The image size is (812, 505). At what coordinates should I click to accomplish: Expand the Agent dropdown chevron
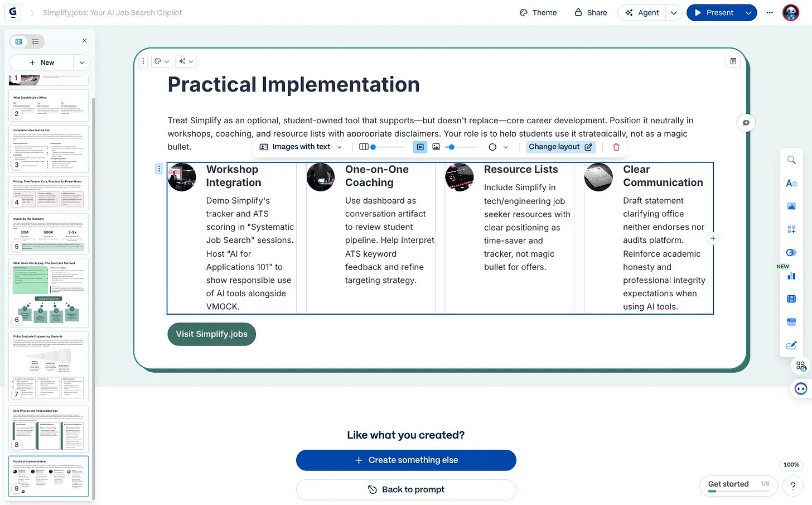coord(674,12)
